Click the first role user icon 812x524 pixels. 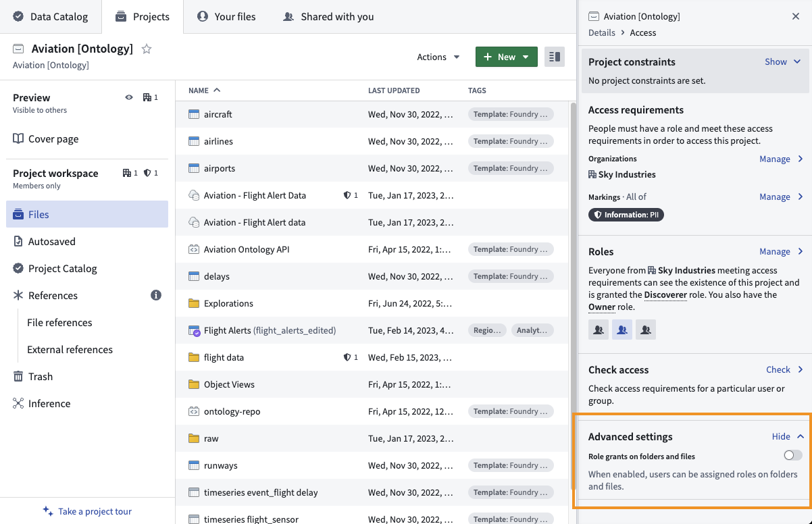599,330
